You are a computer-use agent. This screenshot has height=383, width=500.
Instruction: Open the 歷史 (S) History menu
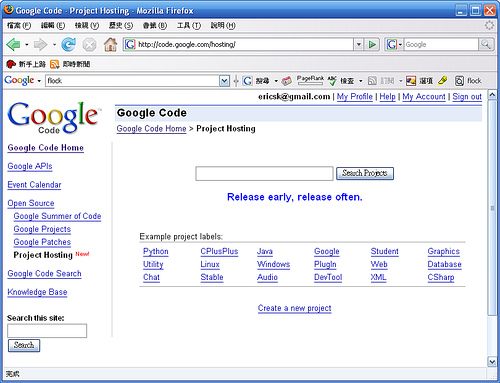(x=121, y=25)
